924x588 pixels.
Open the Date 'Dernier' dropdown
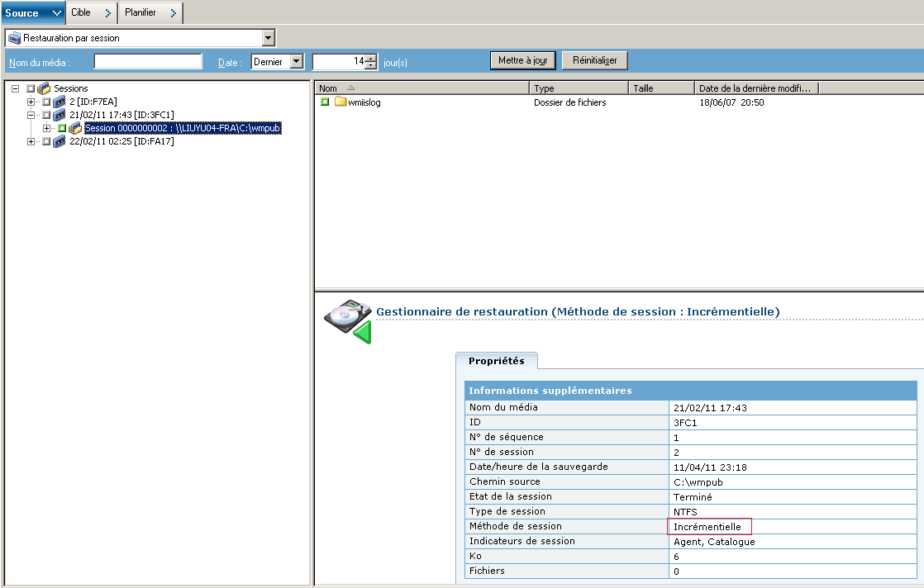tap(297, 62)
